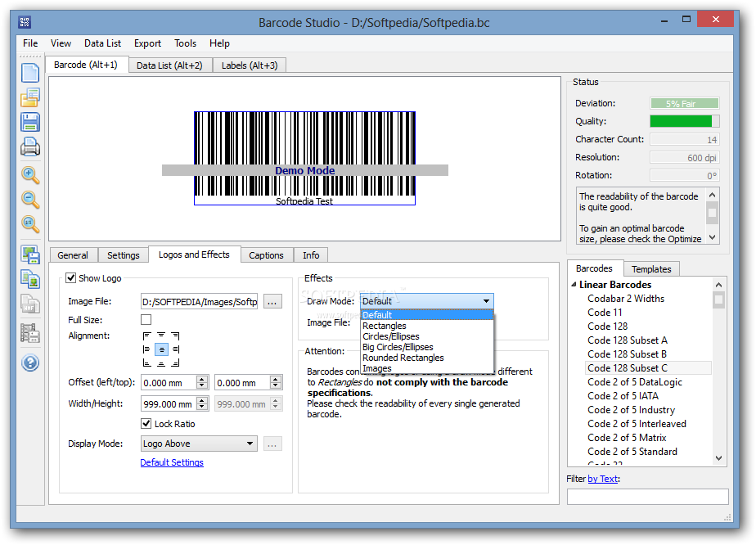The width and height of the screenshot is (756, 545).
Task: Click the logo Image File path field
Action: point(199,301)
